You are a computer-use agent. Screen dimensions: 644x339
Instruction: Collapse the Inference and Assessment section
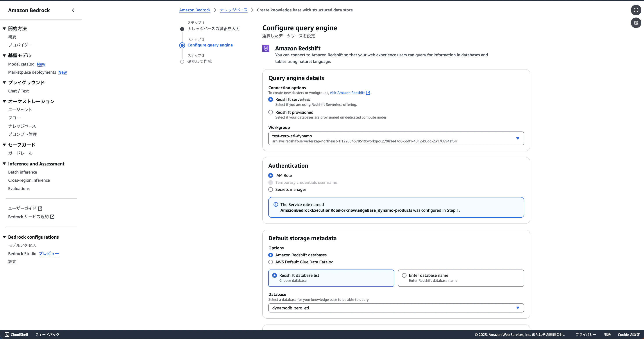click(x=4, y=164)
